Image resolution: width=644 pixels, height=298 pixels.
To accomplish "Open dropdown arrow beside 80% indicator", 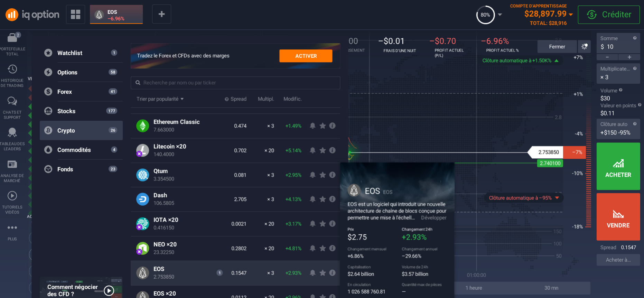I will point(500,15).
